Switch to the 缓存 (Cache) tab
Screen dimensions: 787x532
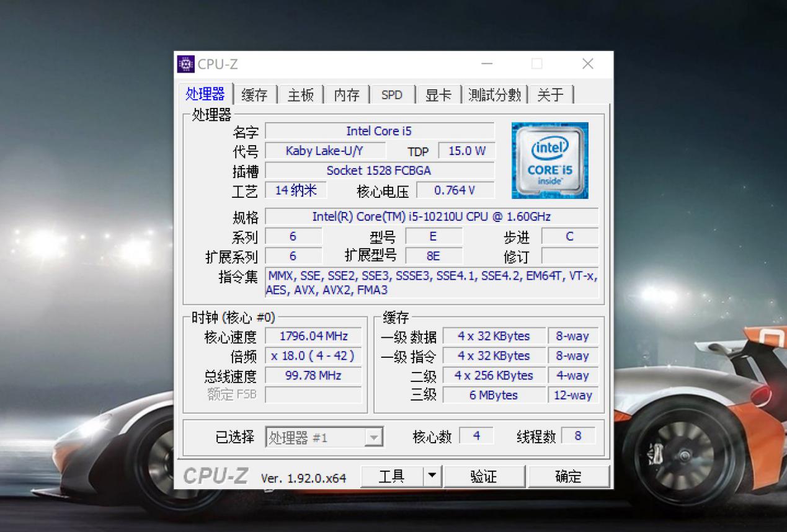[254, 94]
